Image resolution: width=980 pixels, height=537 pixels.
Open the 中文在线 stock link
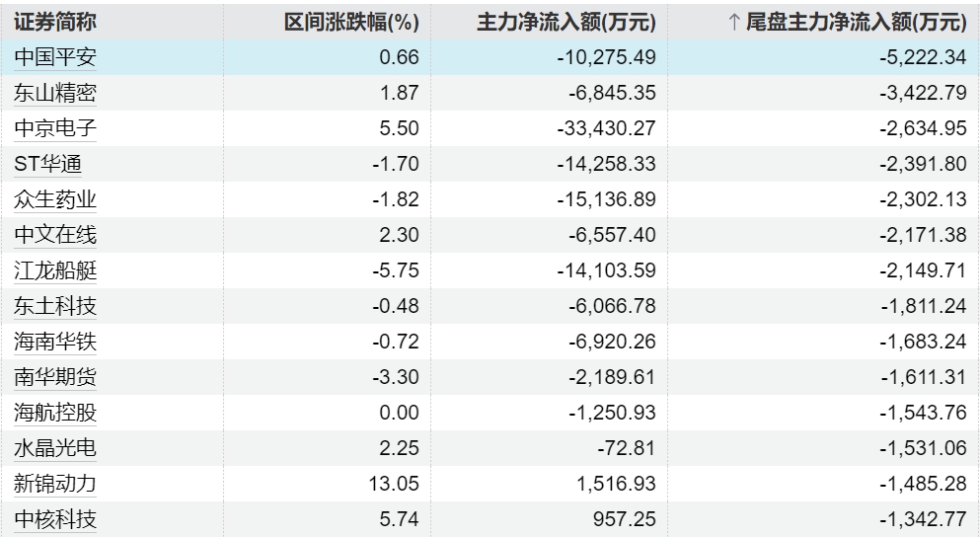(55, 235)
